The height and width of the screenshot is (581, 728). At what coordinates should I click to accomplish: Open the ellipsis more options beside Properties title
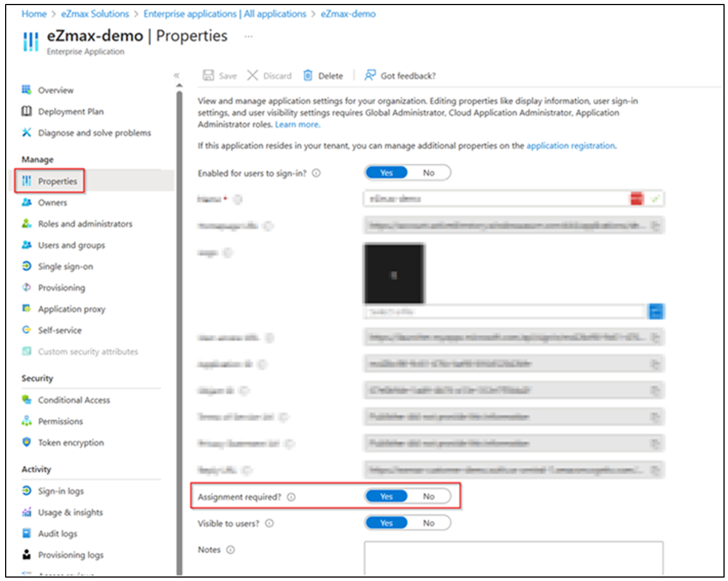248,36
